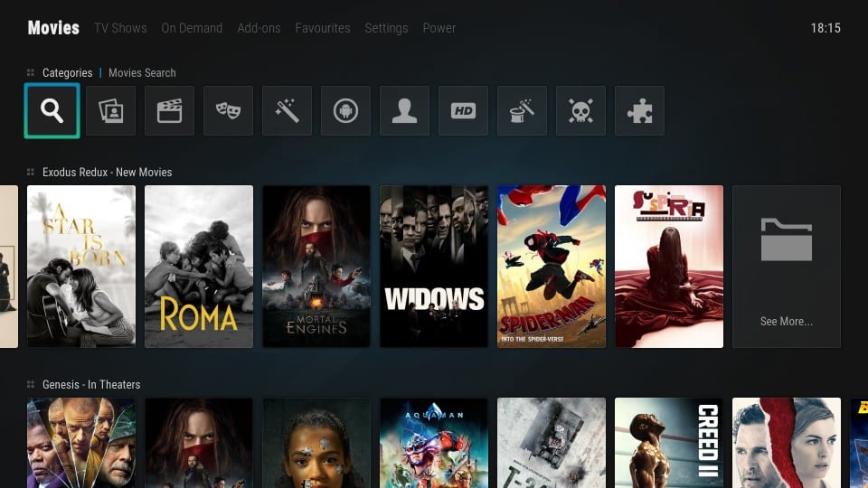
Task: Open the Android robot category icon
Action: 345,110
